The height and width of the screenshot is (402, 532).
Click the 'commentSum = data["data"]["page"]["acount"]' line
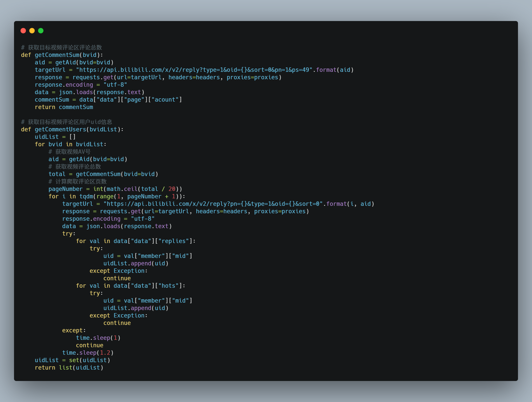tap(108, 100)
